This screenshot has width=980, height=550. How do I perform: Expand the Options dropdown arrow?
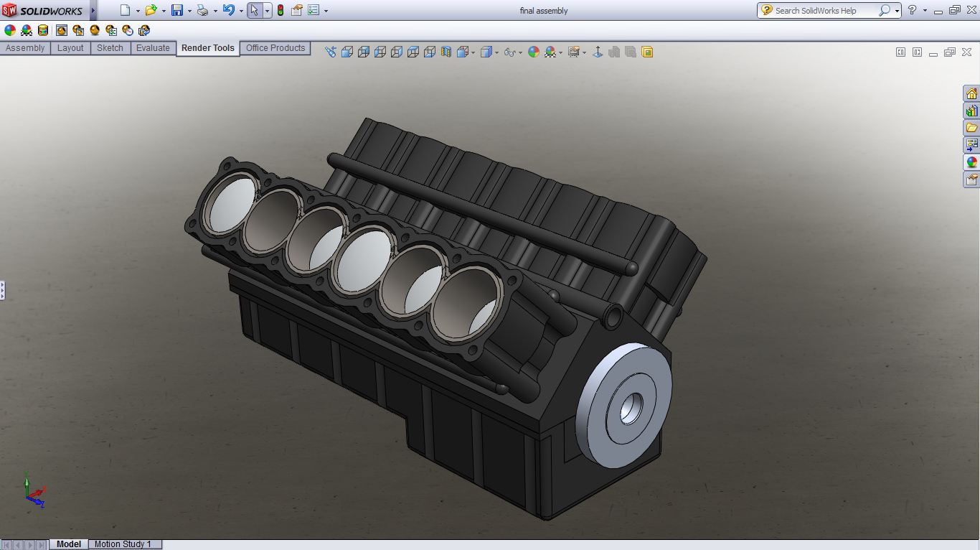[x=326, y=11]
